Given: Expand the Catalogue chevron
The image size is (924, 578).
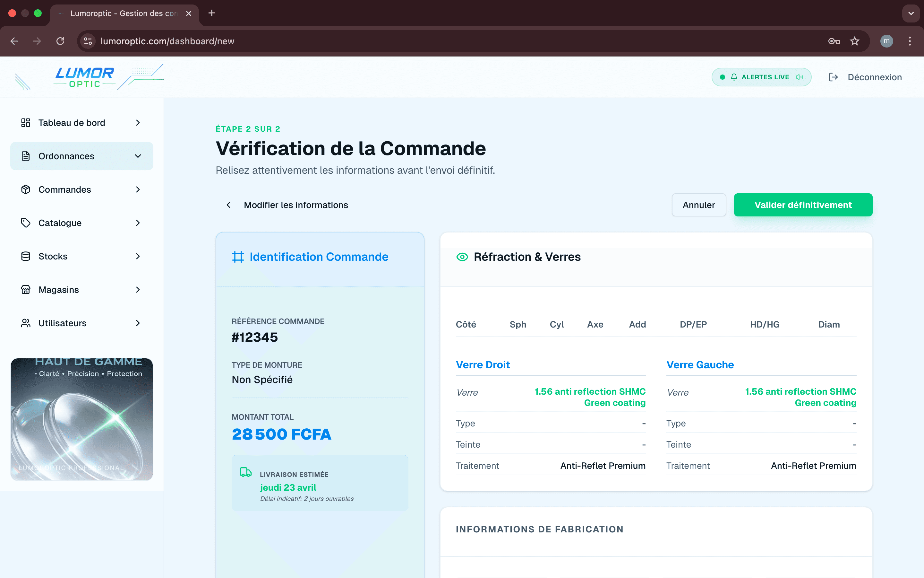Looking at the screenshot, I should point(138,223).
